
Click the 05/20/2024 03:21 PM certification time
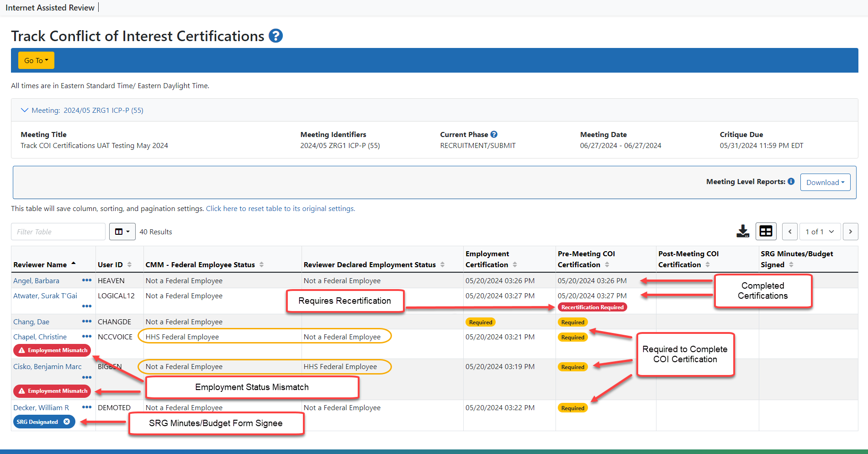click(x=500, y=337)
